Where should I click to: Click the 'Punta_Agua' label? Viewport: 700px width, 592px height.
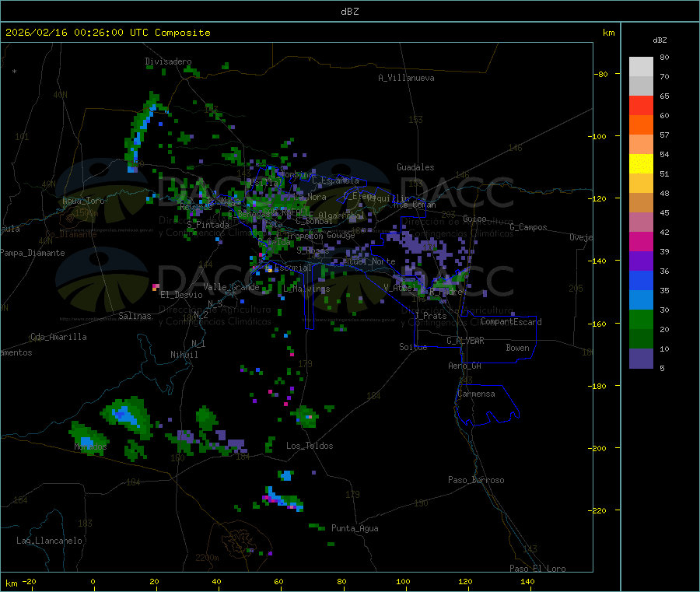(x=355, y=528)
